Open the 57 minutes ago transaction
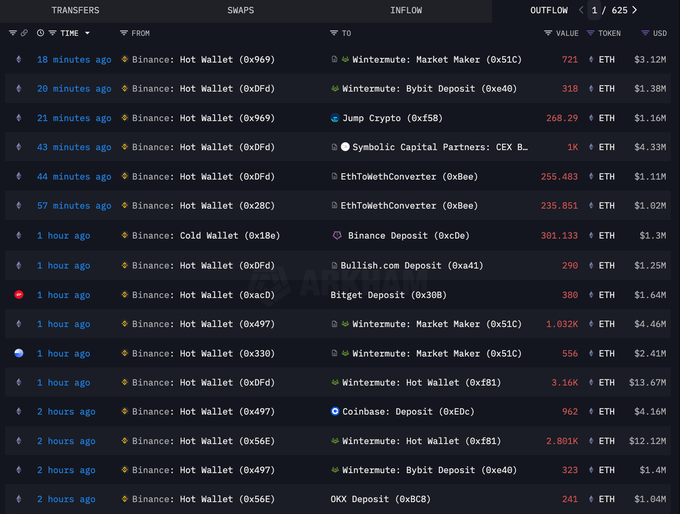680x514 pixels. coord(74,206)
